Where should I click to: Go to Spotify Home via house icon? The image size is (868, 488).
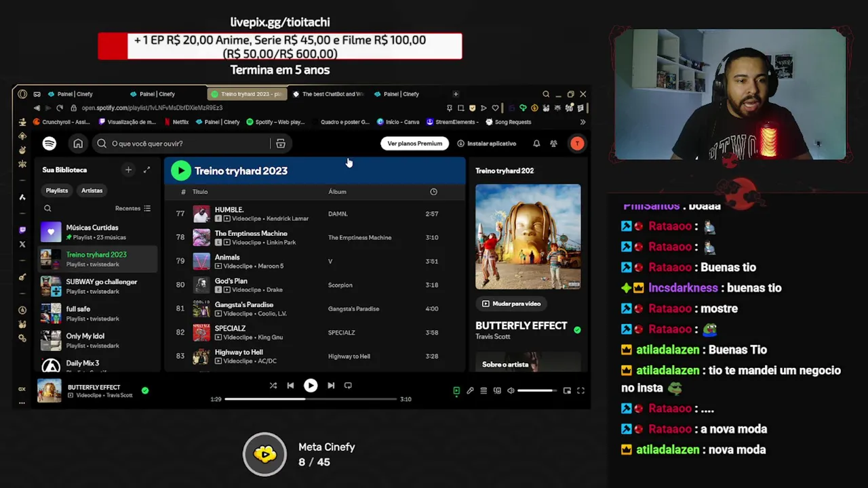tap(78, 144)
